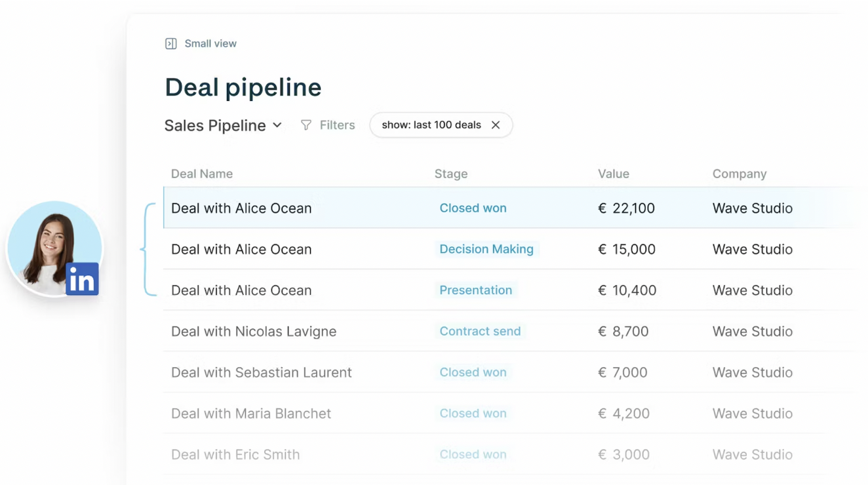The image size is (868, 485).
Task: Click the Filters funnel icon
Action: click(306, 125)
